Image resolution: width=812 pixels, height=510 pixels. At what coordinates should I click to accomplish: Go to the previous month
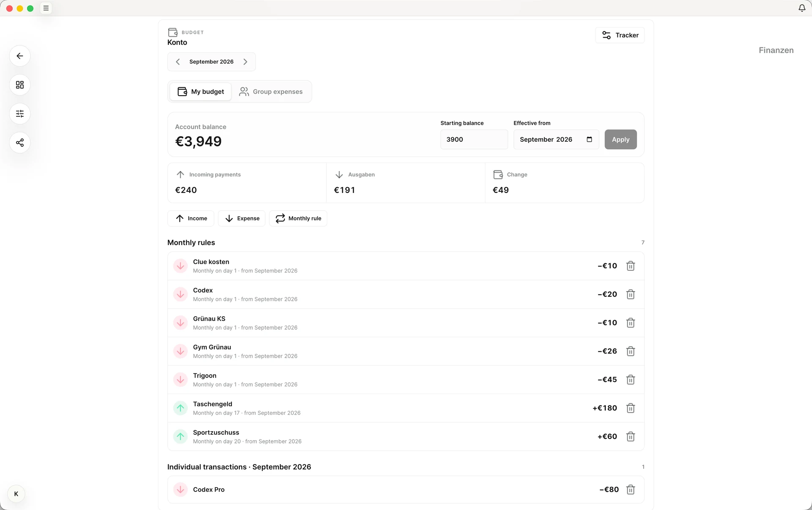(x=178, y=62)
